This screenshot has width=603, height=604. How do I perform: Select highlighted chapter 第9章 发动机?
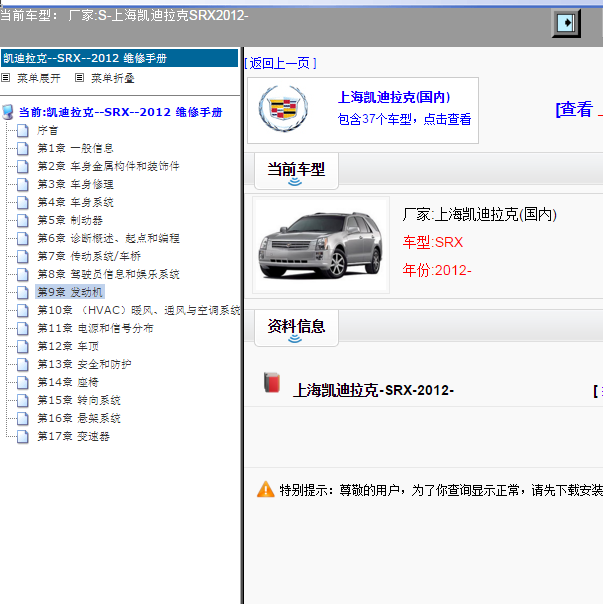[x=70, y=292]
